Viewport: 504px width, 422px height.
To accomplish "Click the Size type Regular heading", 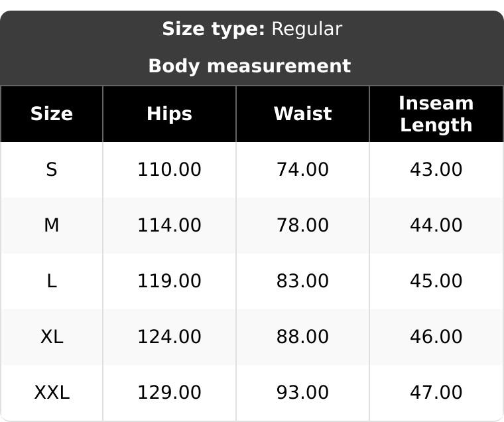I will click(252, 29).
